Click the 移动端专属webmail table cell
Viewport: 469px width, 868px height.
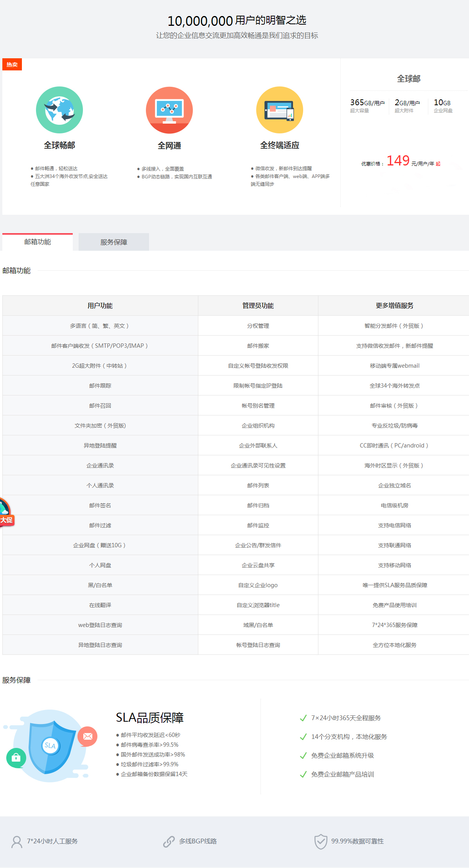point(395,366)
